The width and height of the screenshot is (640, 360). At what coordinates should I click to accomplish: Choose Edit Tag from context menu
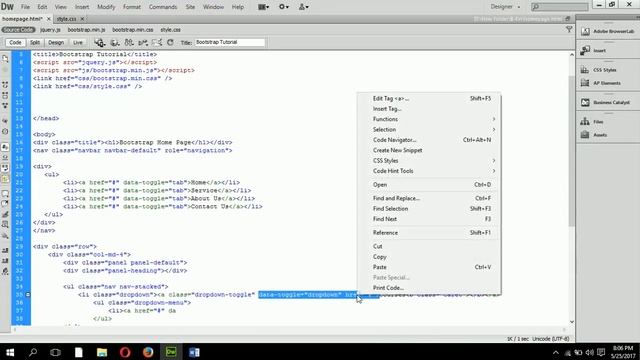click(x=429, y=98)
